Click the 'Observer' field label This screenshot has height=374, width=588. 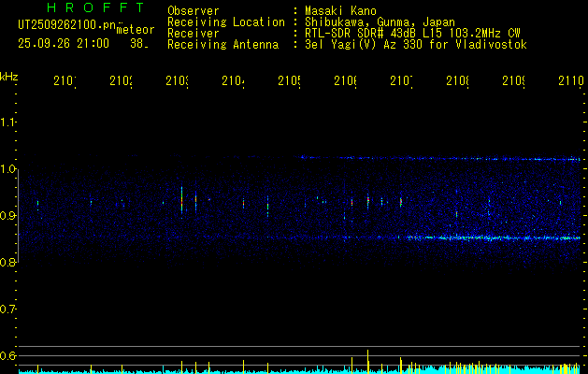point(194,11)
